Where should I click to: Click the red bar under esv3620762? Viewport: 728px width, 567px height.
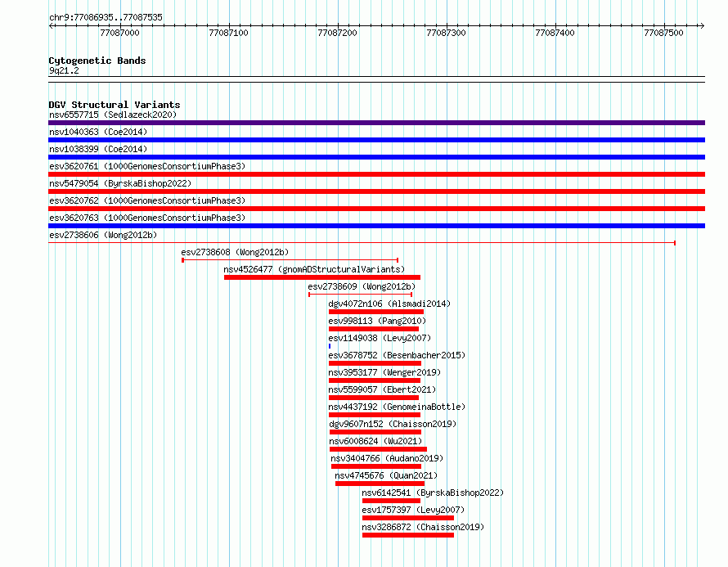376,209
